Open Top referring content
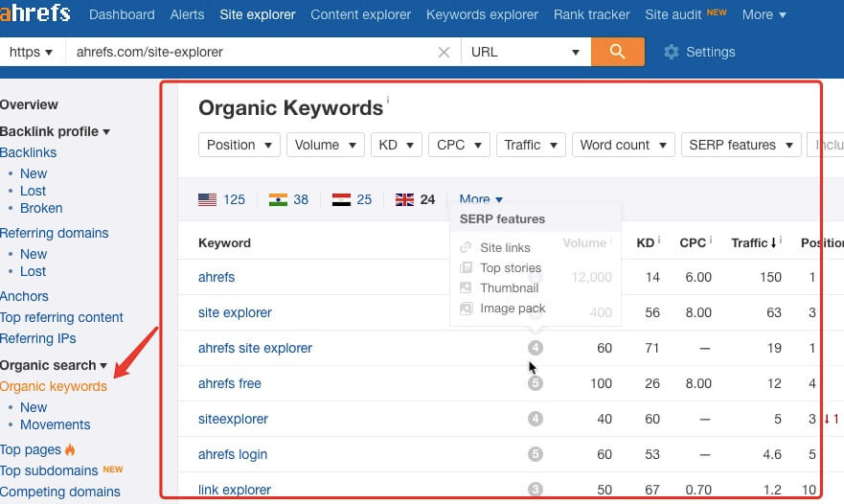Screen dimensions: 844x504 pos(61,317)
